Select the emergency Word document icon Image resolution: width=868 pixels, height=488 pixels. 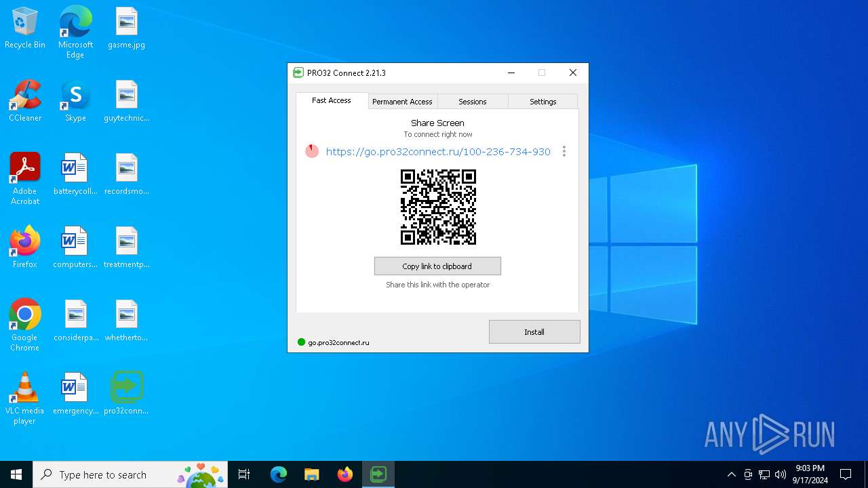tap(75, 394)
